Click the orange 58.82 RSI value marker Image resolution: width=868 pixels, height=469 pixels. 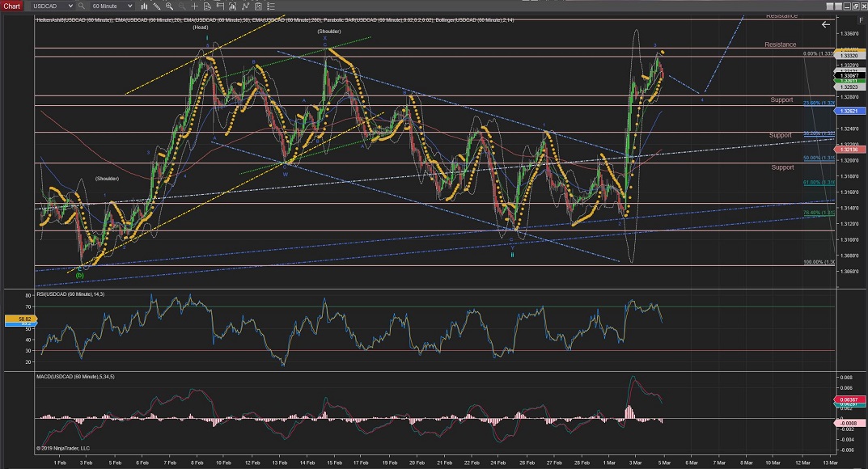tap(21, 319)
